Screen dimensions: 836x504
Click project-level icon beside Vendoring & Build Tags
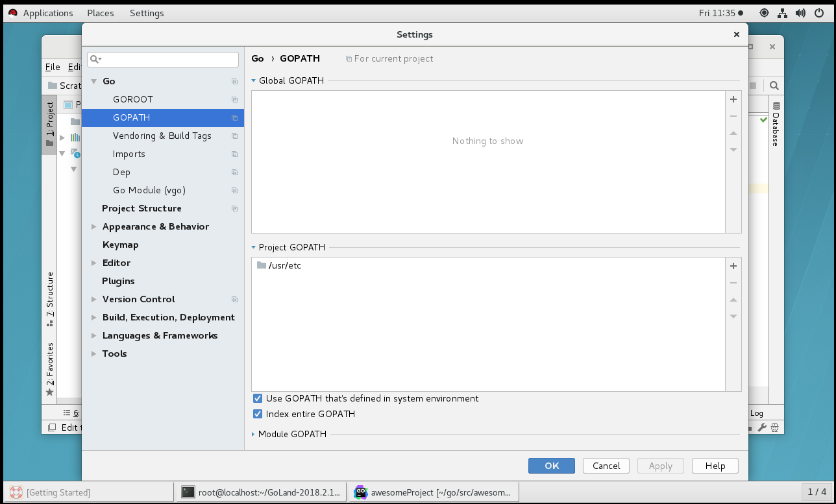(234, 136)
